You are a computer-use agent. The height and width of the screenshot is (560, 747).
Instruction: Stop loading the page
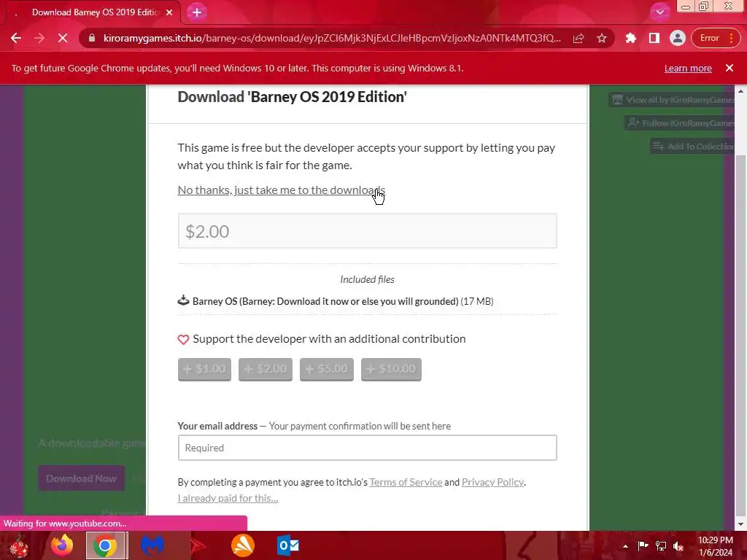[63, 38]
